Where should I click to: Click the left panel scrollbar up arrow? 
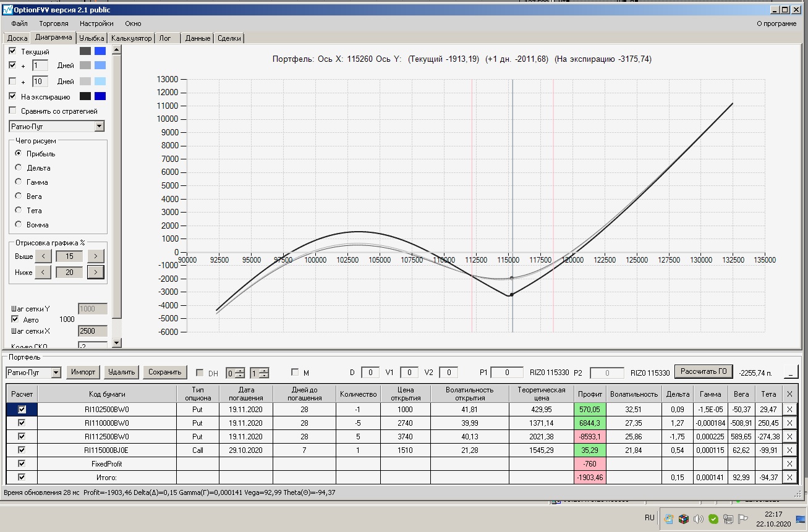coord(117,50)
